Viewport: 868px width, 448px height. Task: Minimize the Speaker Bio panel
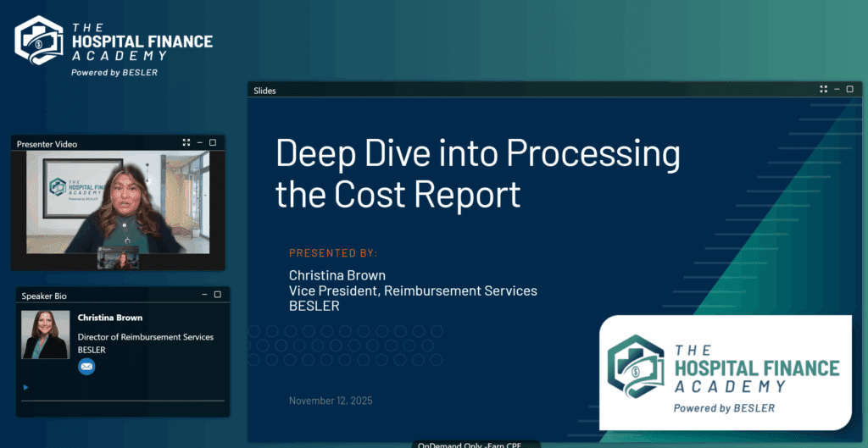tap(204, 295)
